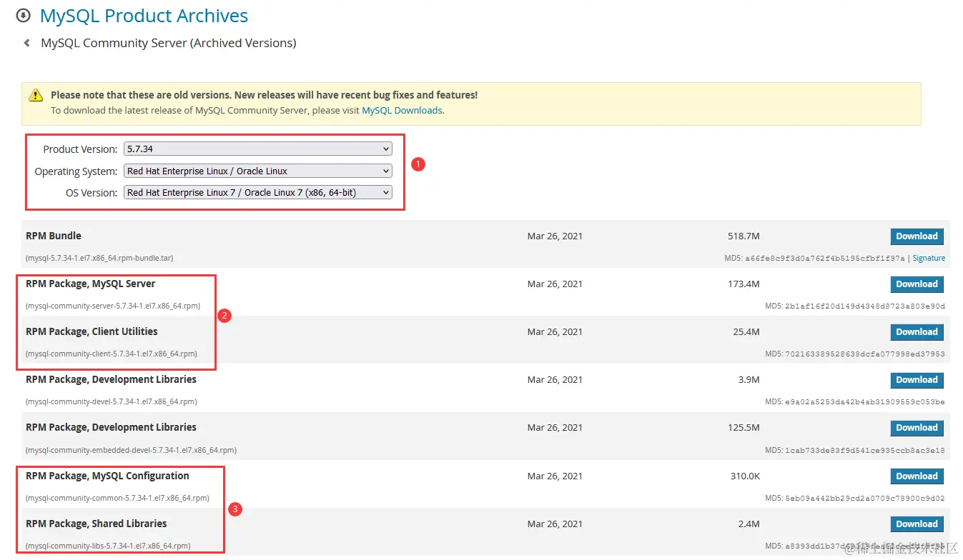Click the 310.0K size value

pyautogui.click(x=745, y=476)
